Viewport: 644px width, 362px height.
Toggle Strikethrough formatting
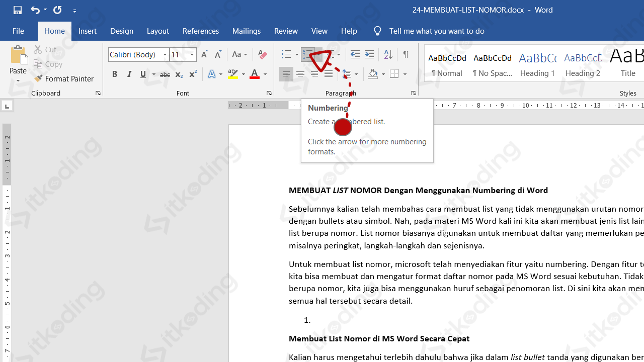click(165, 74)
